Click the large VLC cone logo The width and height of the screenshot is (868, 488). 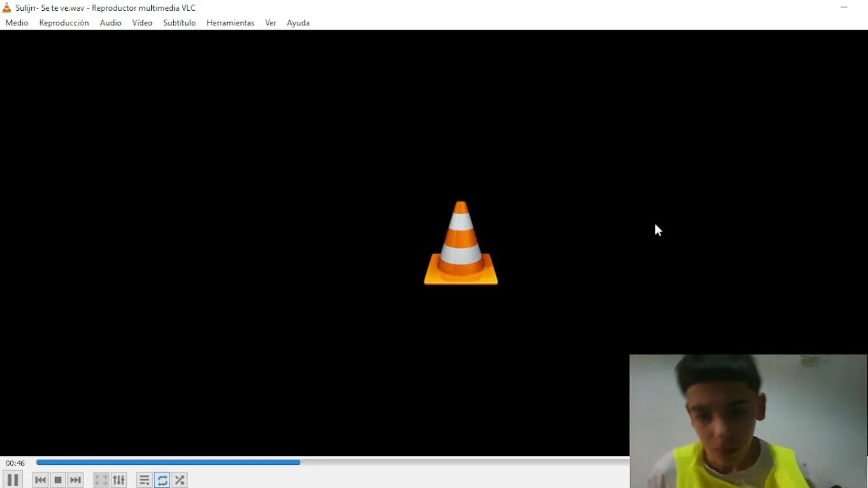(461, 243)
